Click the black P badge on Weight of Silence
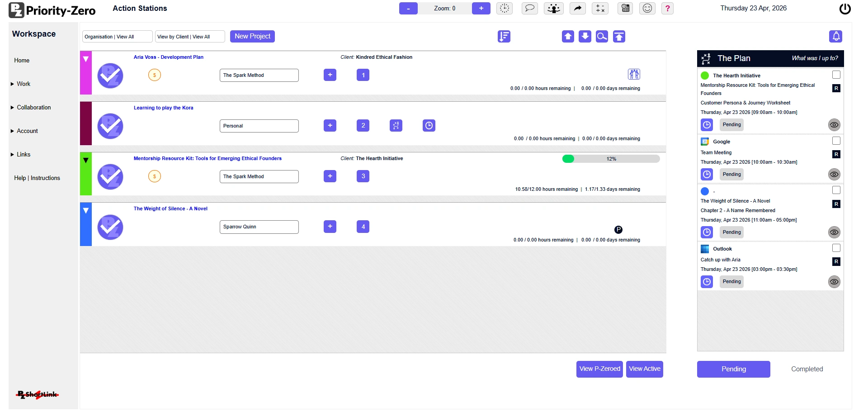This screenshot has width=868, height=412. point(618,230)
